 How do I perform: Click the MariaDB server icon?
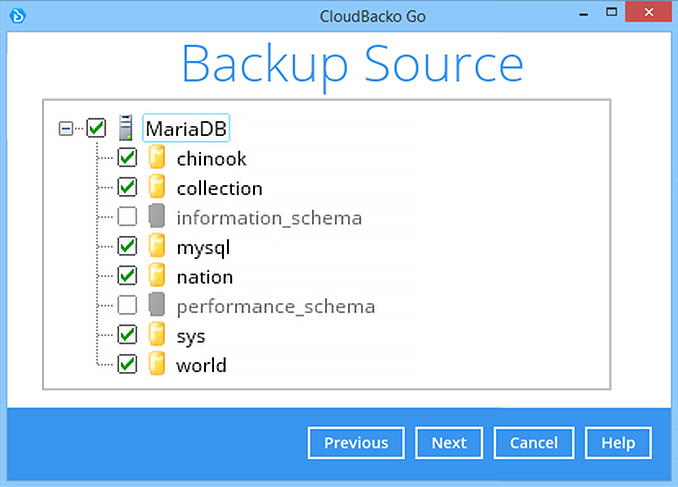click(x=126, y=128)
